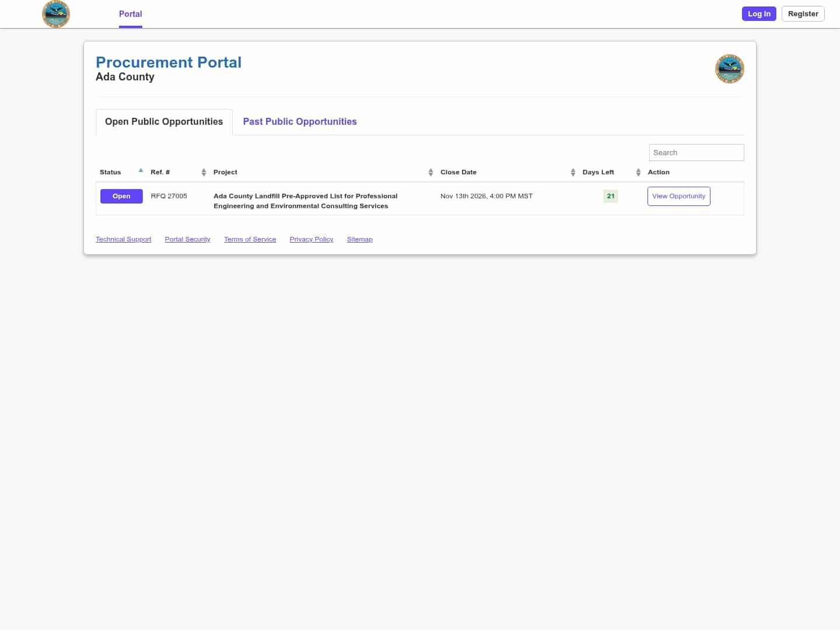Switch to Open Public Opportunities tab

(x=164, y=122)
